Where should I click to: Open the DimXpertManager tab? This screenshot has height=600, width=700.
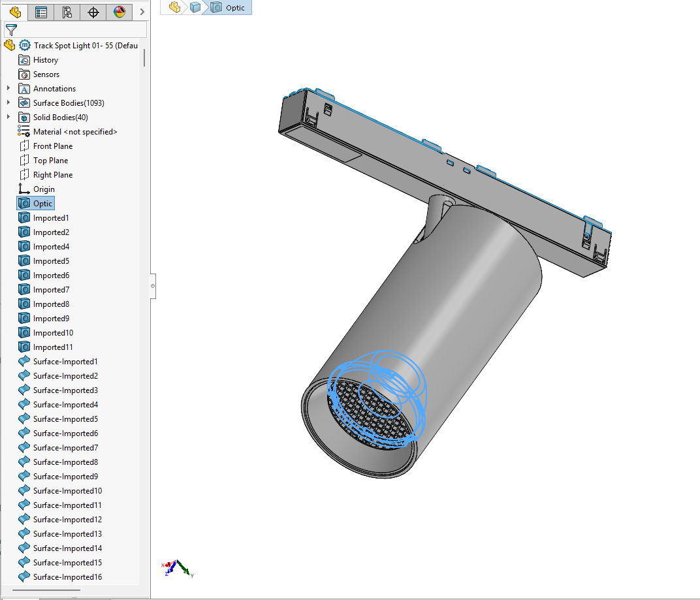pyautogui.click(x=93, y=12)
